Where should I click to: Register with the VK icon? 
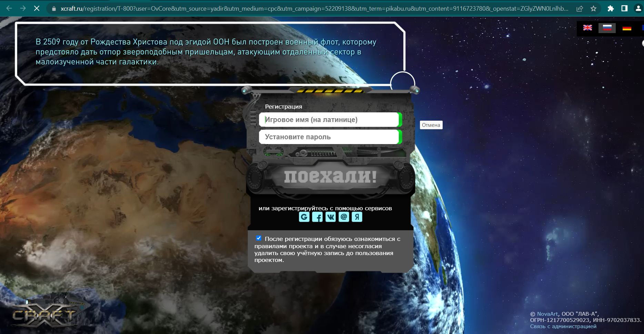click(331, 217)
